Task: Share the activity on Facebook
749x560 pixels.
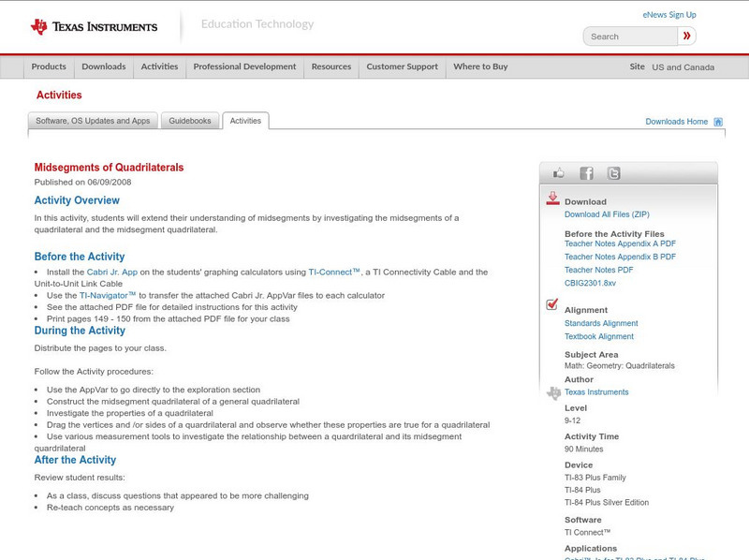Action: click(x=586, y=173)
